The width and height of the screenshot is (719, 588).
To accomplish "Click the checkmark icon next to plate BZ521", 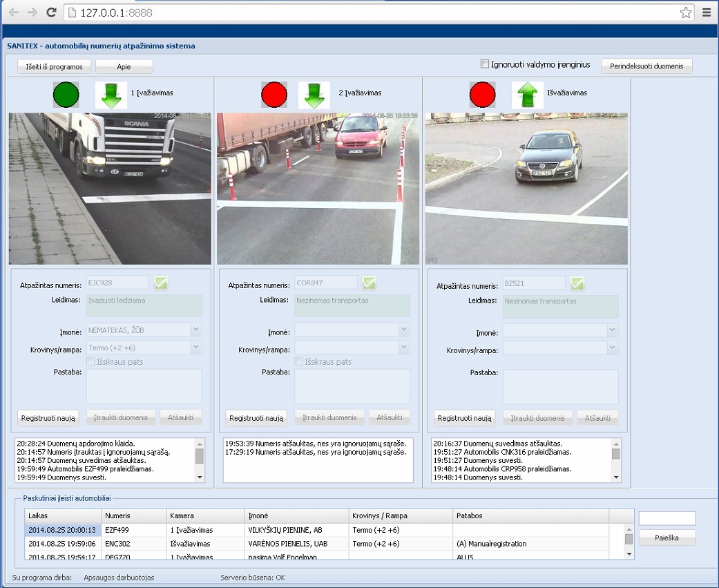I will coord(577,282).
